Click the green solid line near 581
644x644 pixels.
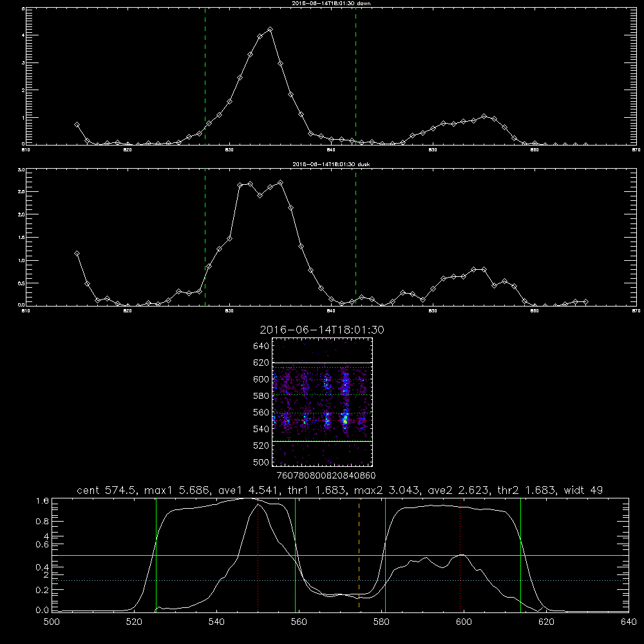tap(385, 554)
